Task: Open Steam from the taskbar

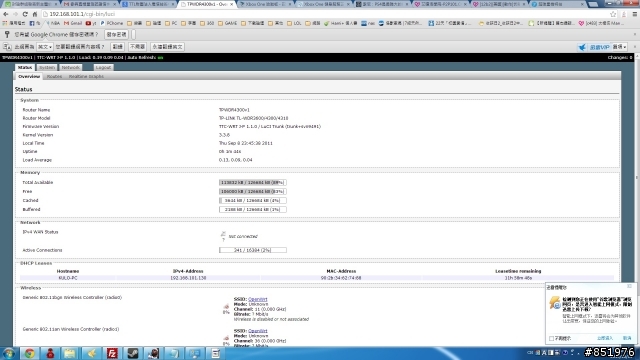Action: [133, 353]
